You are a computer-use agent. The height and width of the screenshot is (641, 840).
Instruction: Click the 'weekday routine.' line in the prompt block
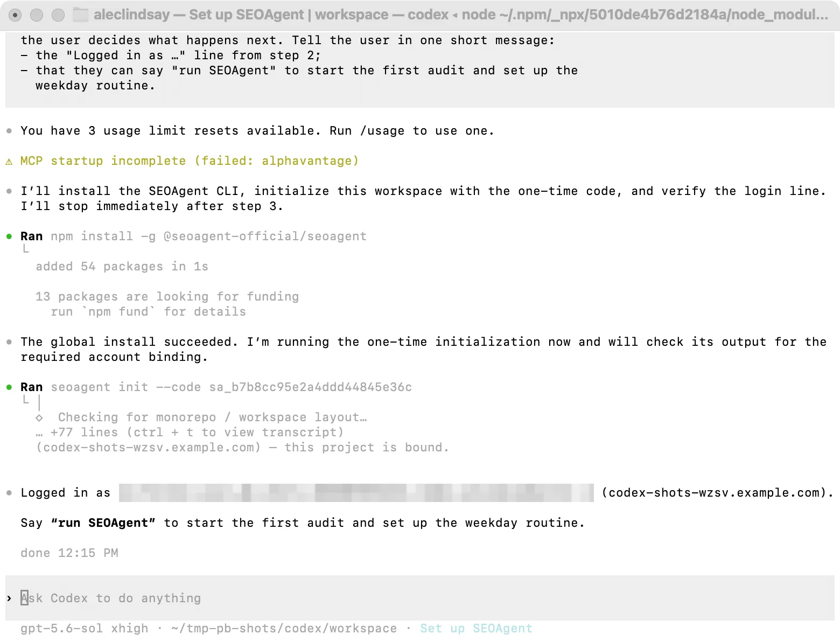pyautogui.click(x=95, y=86)
